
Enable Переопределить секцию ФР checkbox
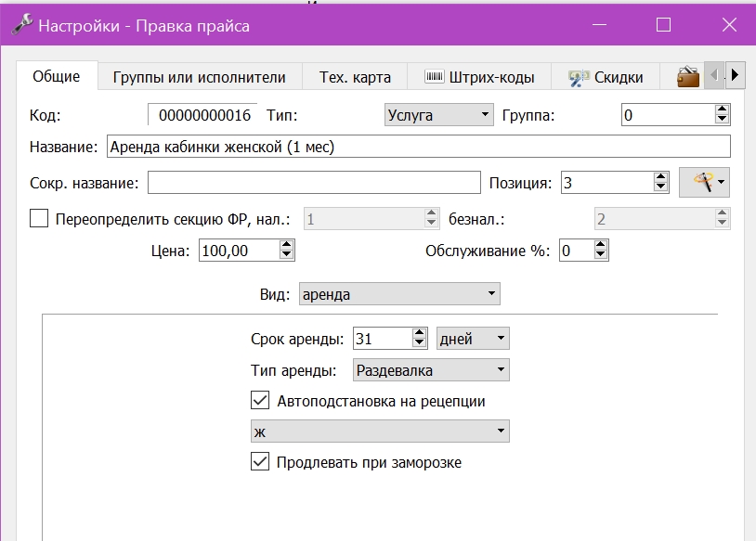click(x=39, y=218)
